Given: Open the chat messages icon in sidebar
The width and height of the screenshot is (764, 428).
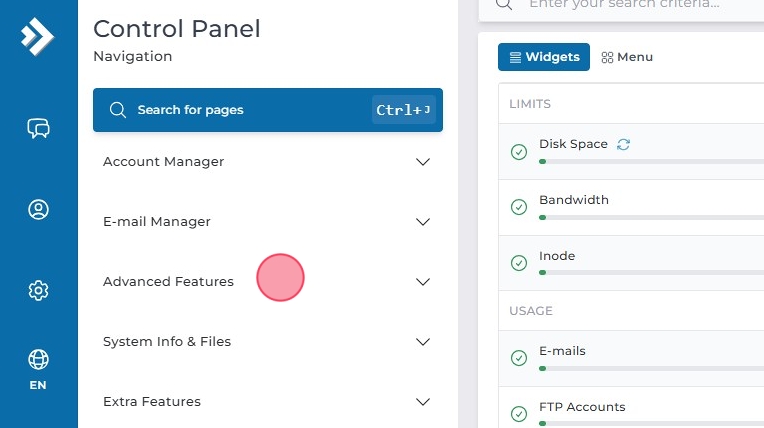Looking at the screenshot, I should click(38, 128).
